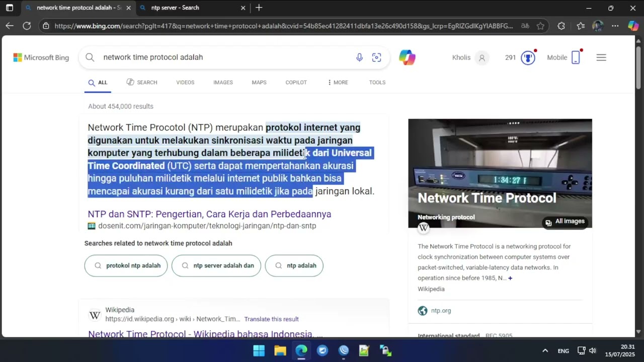The height and width of the screenshot is (362, 644).
Task: Open the favorites list icon
Action: click(581, 26)
